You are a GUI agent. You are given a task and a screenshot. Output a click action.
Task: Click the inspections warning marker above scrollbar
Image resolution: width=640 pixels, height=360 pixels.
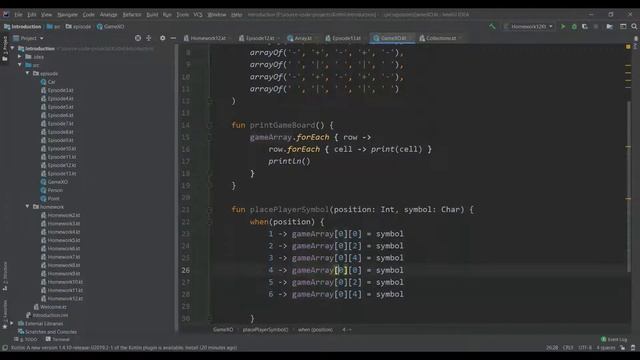(x=628, y=47)
